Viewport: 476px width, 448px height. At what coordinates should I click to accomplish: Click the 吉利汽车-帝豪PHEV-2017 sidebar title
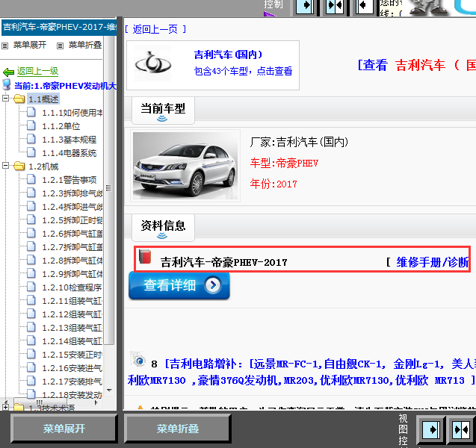click(x=59, y=27)
